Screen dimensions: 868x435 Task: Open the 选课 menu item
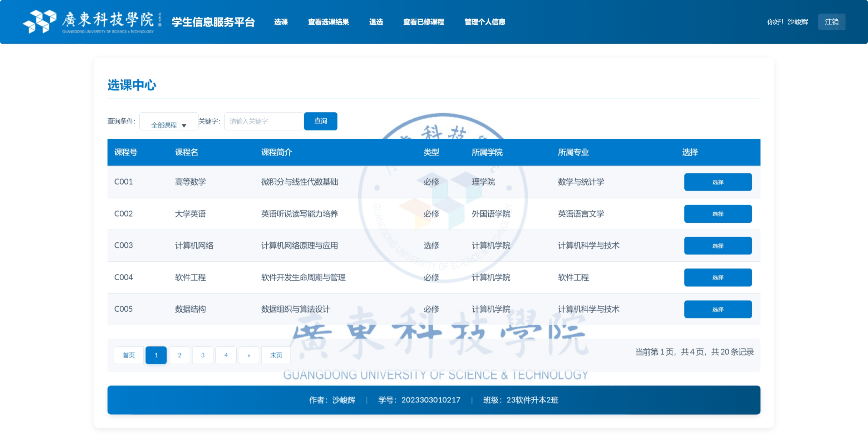pos(281,22)
